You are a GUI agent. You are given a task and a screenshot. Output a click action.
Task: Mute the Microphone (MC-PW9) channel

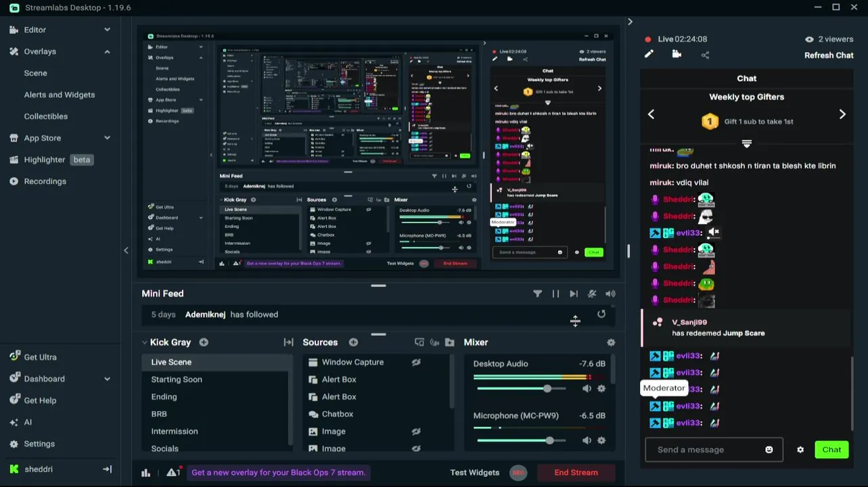587,440
